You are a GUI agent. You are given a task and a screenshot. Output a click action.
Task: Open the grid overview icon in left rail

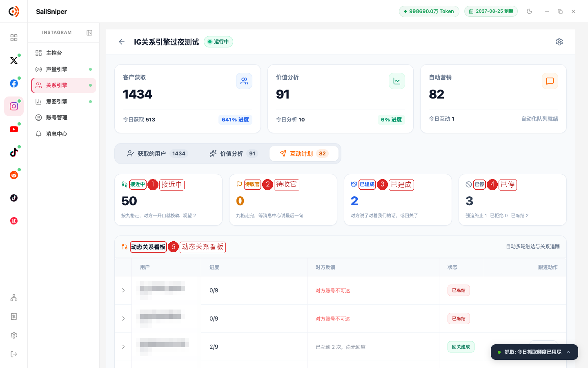pyautogui.click(x=14, y=38)
